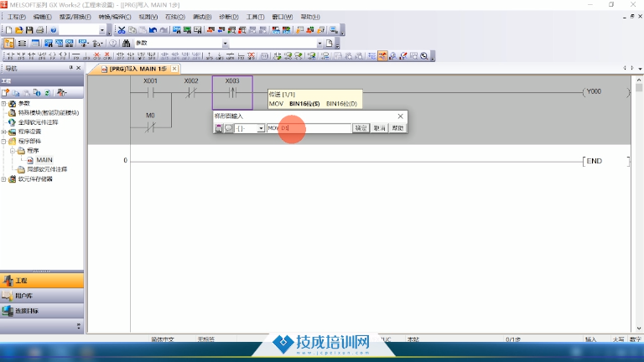Open the 编辑(E) menu
This screenshot has height=362, width=644.
42,17
